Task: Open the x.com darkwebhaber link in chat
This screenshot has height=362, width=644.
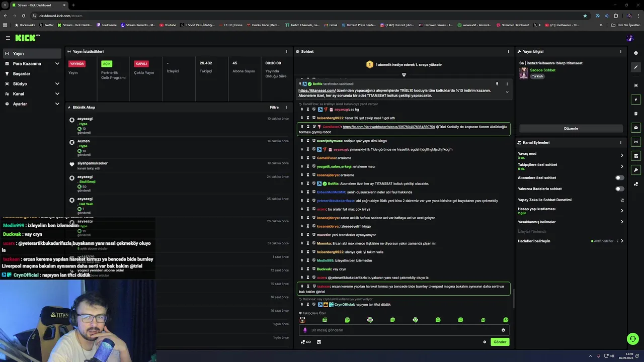Action: [x=389, y=127]
